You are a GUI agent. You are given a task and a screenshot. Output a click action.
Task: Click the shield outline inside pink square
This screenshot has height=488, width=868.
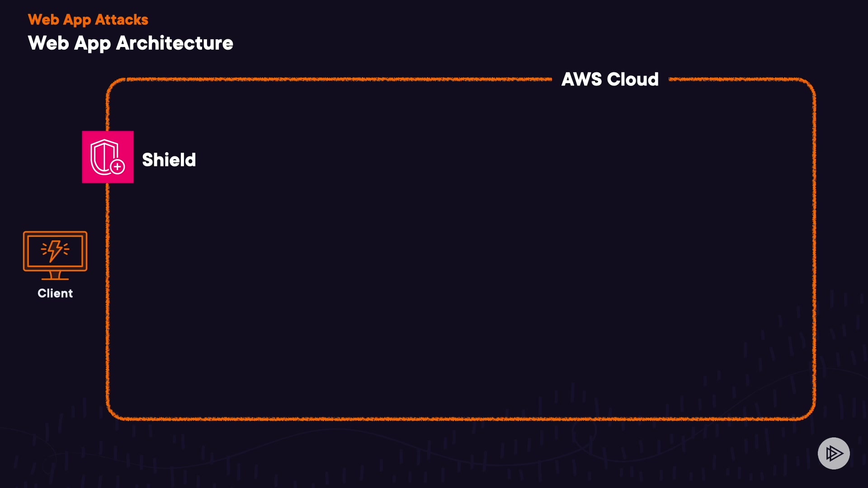[x=103, y=156]
